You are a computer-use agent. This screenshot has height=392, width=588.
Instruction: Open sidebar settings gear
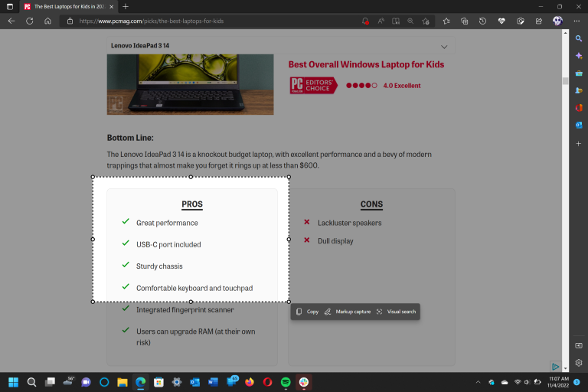[x=579, y=363]
